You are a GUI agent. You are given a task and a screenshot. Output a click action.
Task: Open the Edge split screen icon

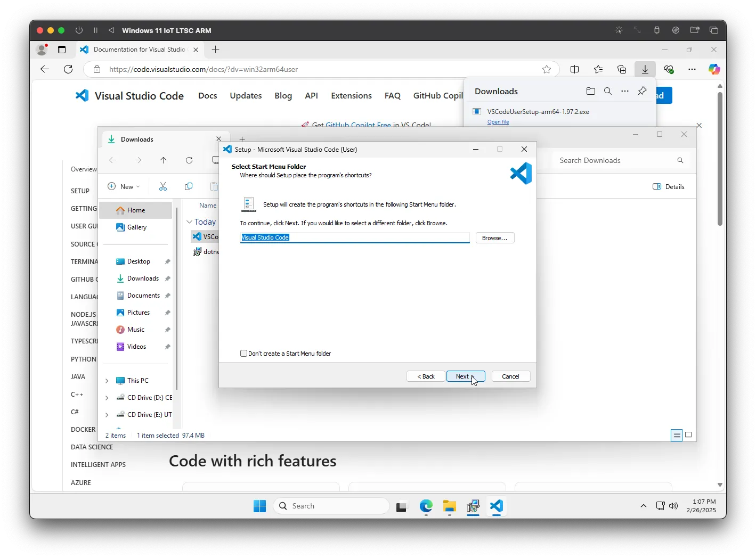point(574,69)
